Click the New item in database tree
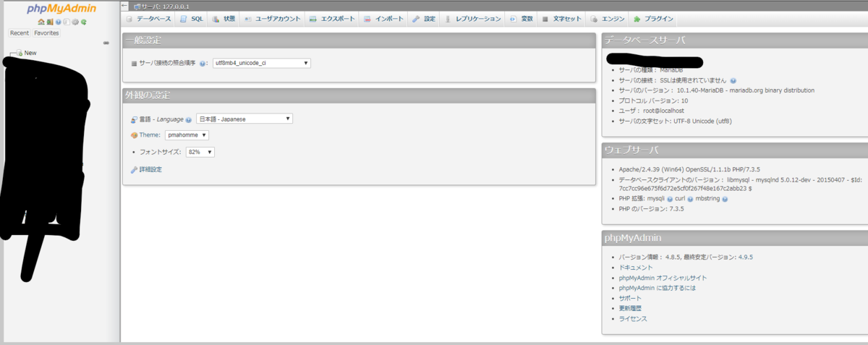 30,53
